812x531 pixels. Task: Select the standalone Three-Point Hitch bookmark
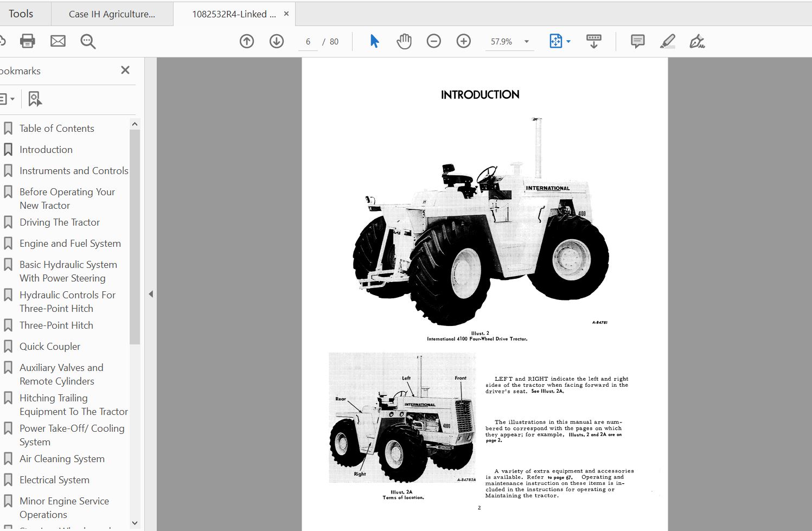click(56, 325)
